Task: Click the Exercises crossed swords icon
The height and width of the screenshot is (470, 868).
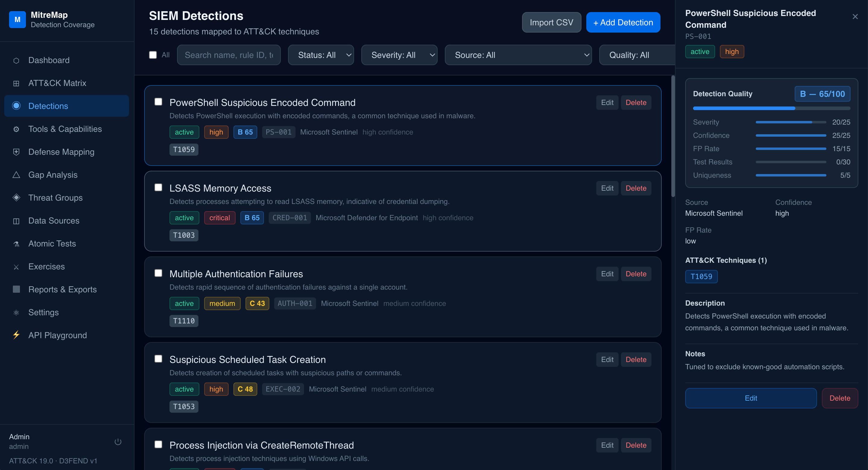Action: tap(16, 267)
